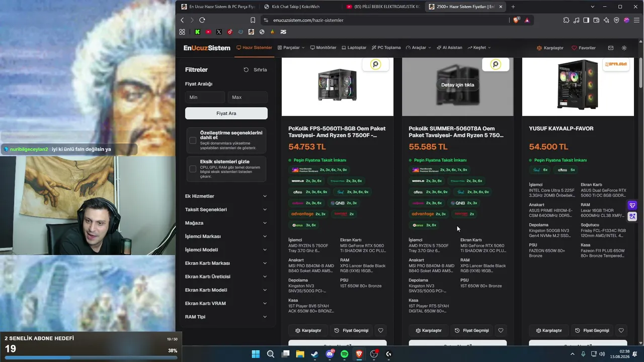Go to Hazır Sistemler nav item
Viewport: 644px width, 362px height.
[x=254, y=48]
